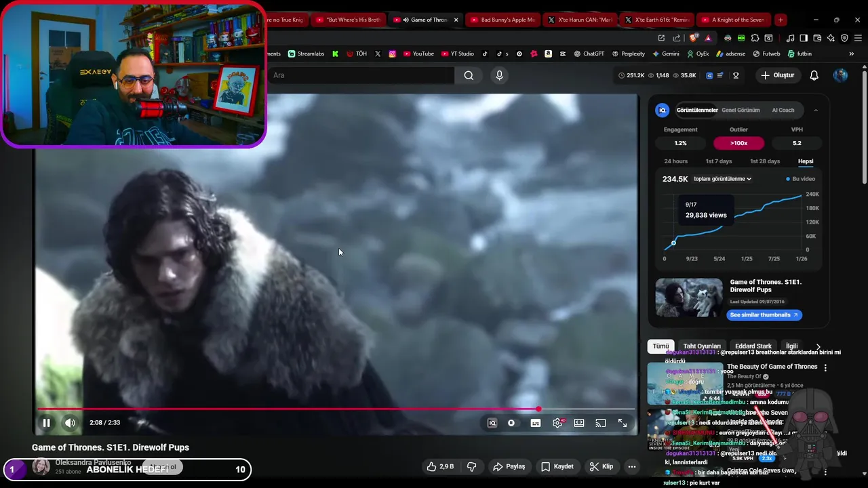This screenshot has height=488, width=868.
Task: Enter fullscreen mode
Action: [x=623, y=423]
